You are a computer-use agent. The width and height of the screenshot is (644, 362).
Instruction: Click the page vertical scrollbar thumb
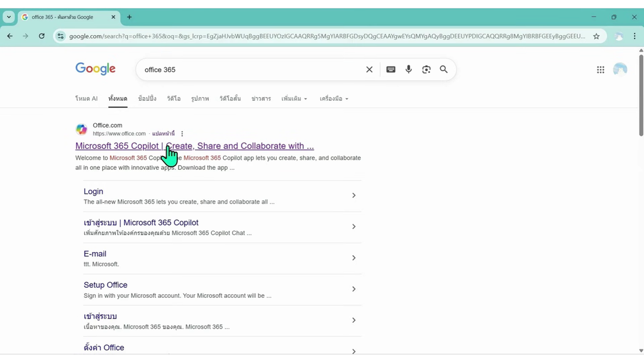pyautogui.click(x=641, y=96)
